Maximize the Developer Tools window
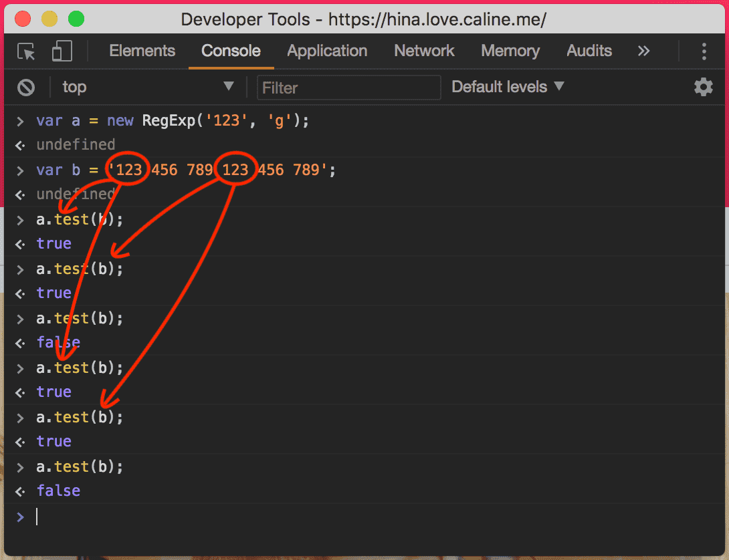729x560 pixels. pos(76,19)
